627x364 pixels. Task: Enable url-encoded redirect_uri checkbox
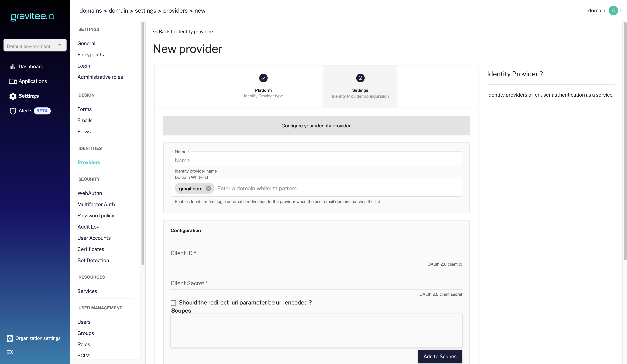click(x=173, y=303)
